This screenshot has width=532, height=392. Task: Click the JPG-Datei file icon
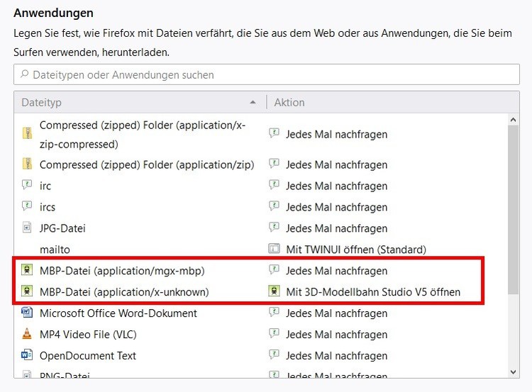pyautogui.click(x=27, y=228)
